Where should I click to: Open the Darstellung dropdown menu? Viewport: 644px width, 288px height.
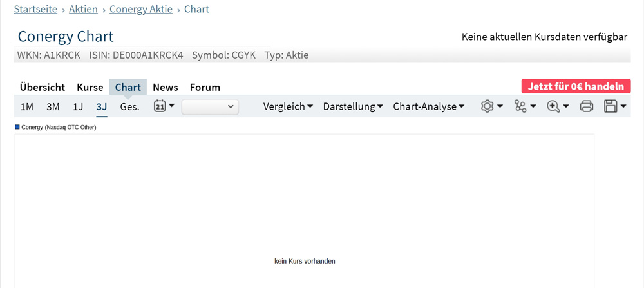[353, 106]
